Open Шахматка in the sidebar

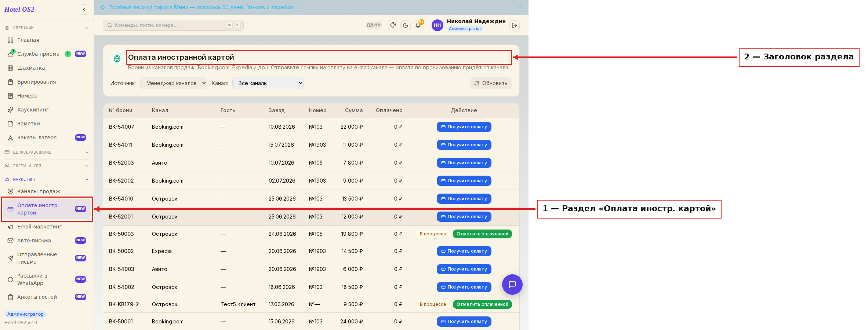click(47, 68)
